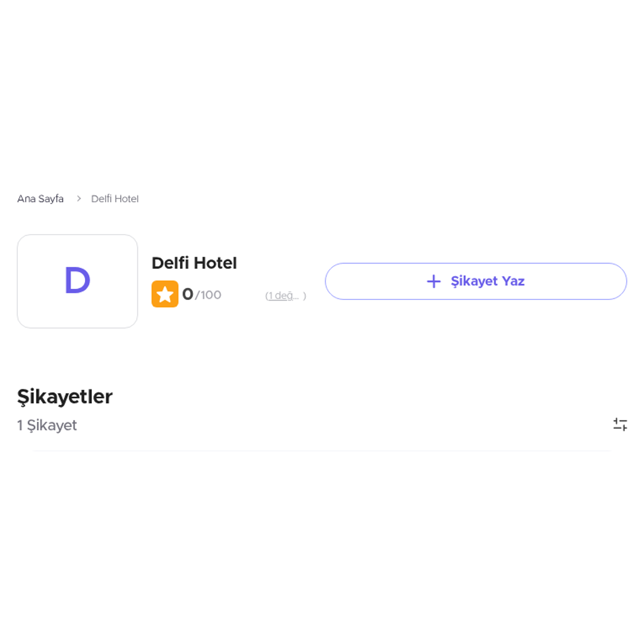Click the Şikayet Yaz button
This screenshot has height=644, width=644.
pos(476,281)
